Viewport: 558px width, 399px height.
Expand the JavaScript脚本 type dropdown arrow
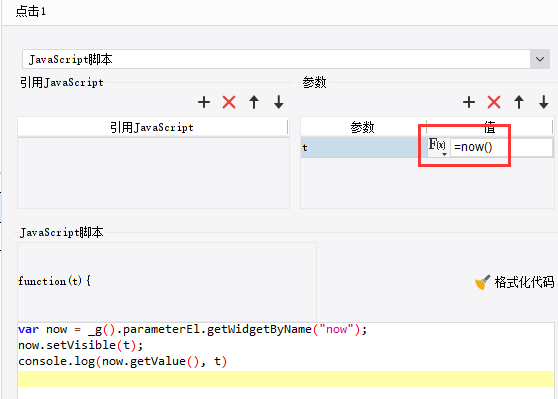tap(539, 59)
